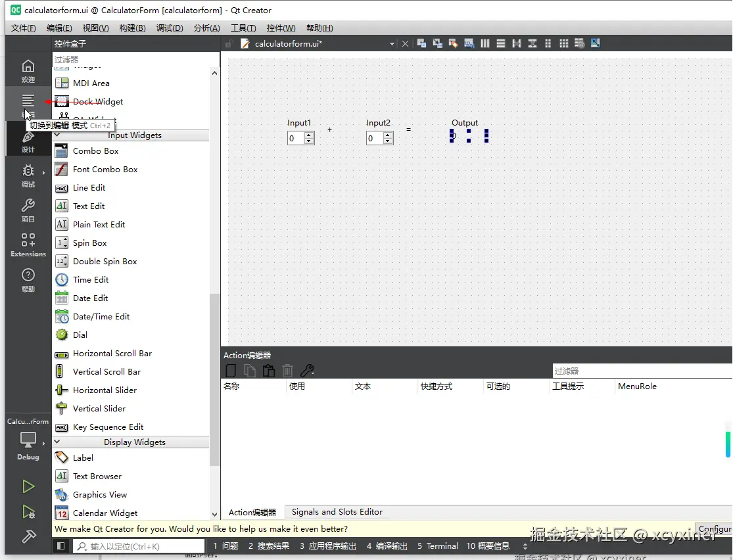The height and width of the screenshot is (560, 733).
Task: Paste action in Action editor toolbar
Action: pyautogui.click(x=269, y=371)
